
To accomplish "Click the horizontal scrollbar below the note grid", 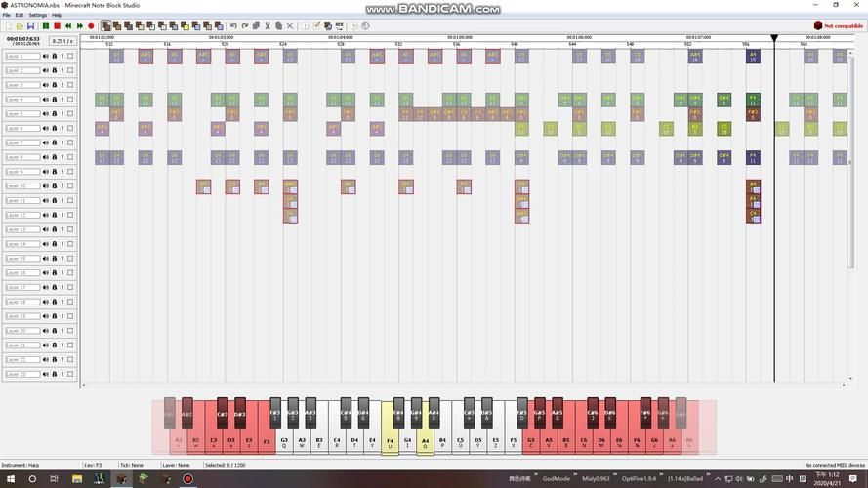I will (464, 385).
